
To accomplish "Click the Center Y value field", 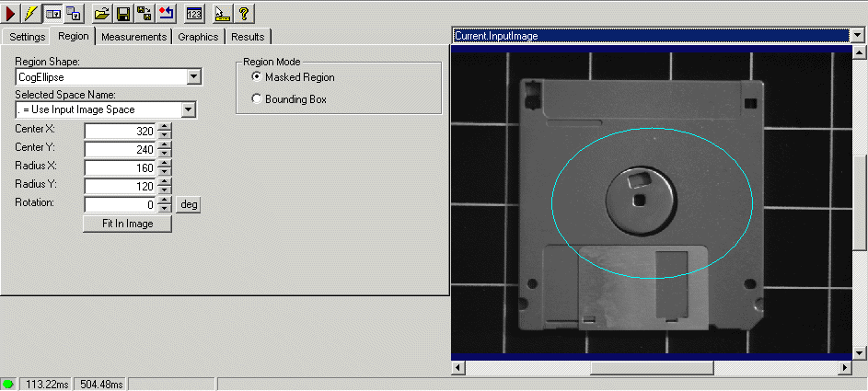I will (x=121, y=149).
